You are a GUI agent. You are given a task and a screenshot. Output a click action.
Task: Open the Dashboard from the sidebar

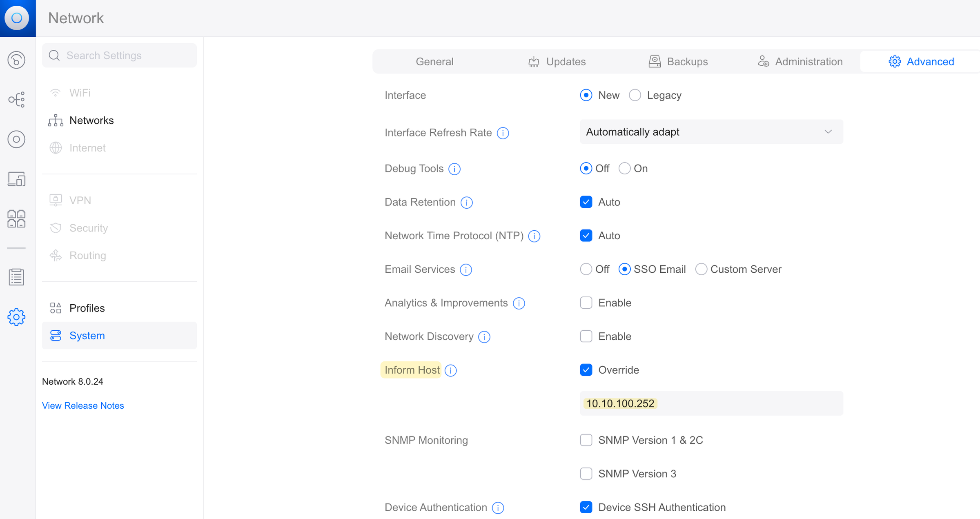pos(16,60)
